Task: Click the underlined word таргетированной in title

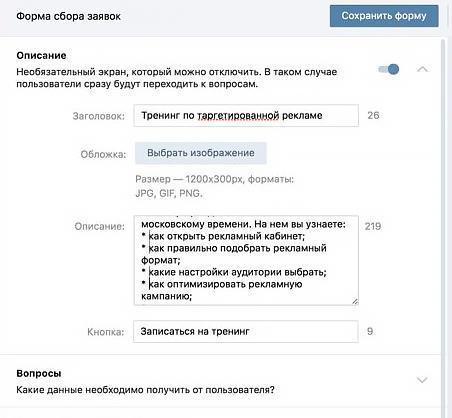Action: point(238,115)
